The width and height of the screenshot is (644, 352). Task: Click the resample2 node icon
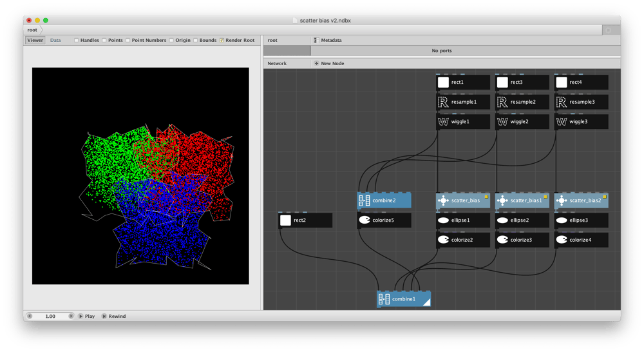(x=502, y=102)
